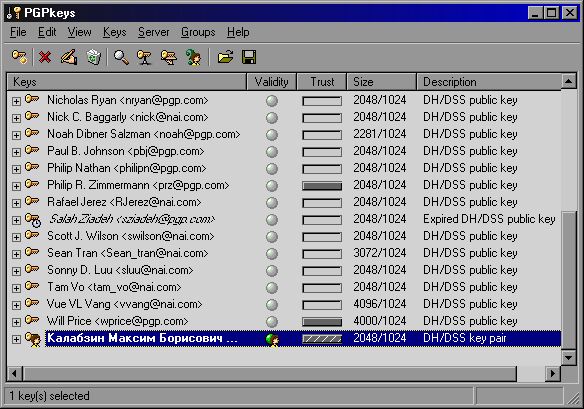Click key icon beside Sean Tran

click(x=32, y=252)
